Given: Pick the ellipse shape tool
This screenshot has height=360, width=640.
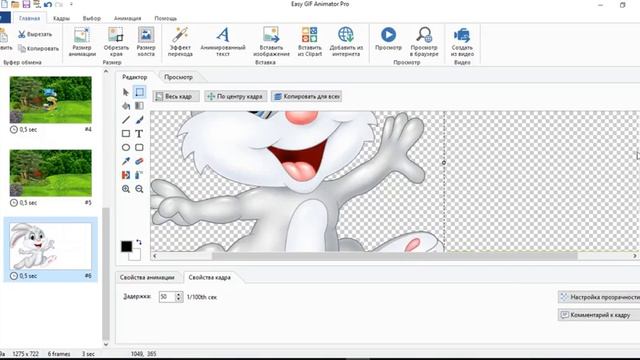Looking at the screenshot, I should point(126,147).
